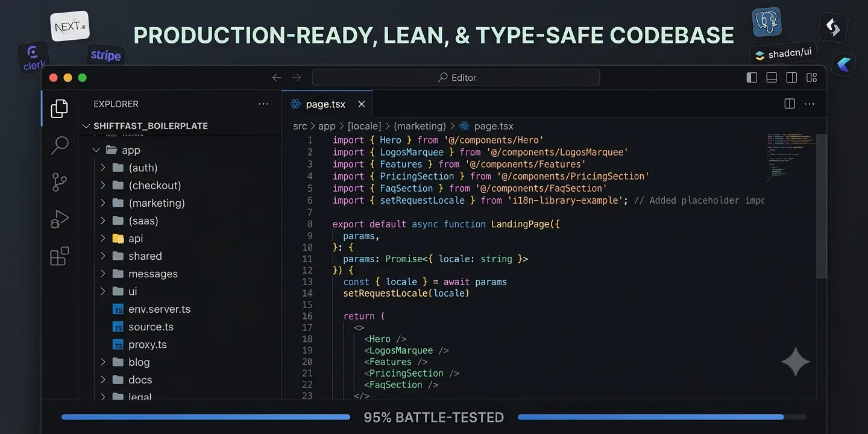
Task: Click the forward navigation arrow
Action: point(296,77)
